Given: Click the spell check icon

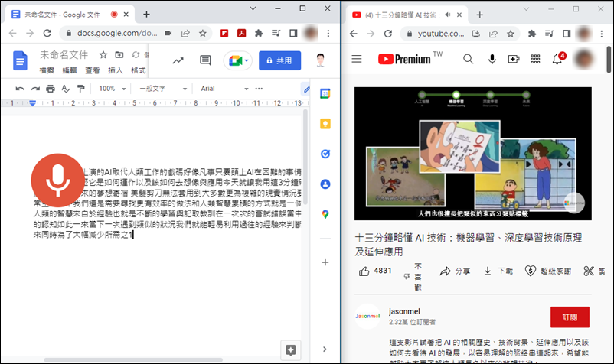Looking at the screenshot, I should point(66,89).
